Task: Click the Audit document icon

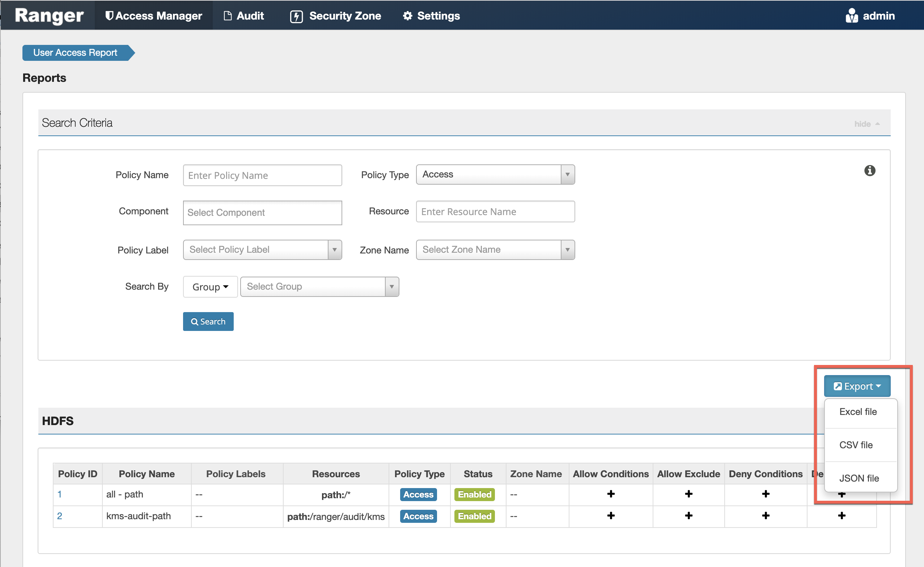Action: tap(227, 16)
